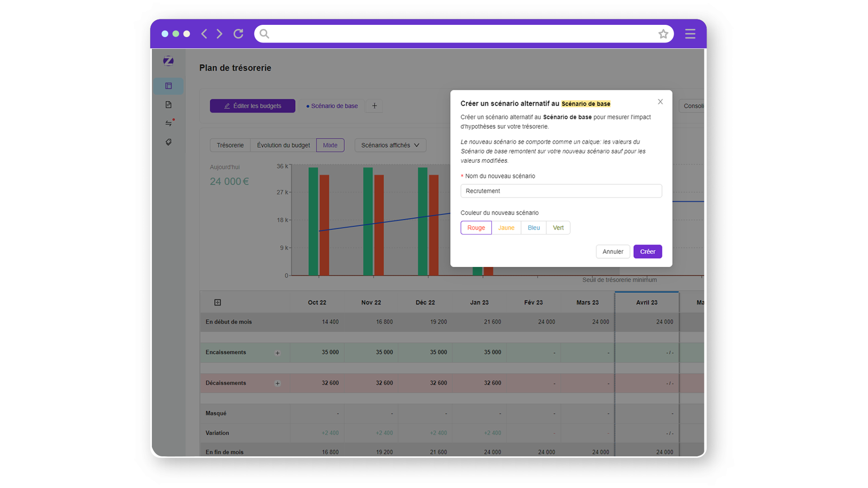The image size is (868, 488).
Task: Select the Jaune color option
Action: click(506, 228)
